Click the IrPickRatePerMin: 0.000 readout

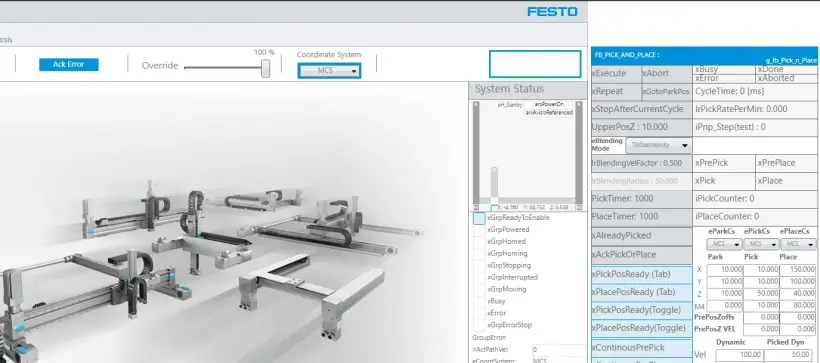click(x=756, y=109)
